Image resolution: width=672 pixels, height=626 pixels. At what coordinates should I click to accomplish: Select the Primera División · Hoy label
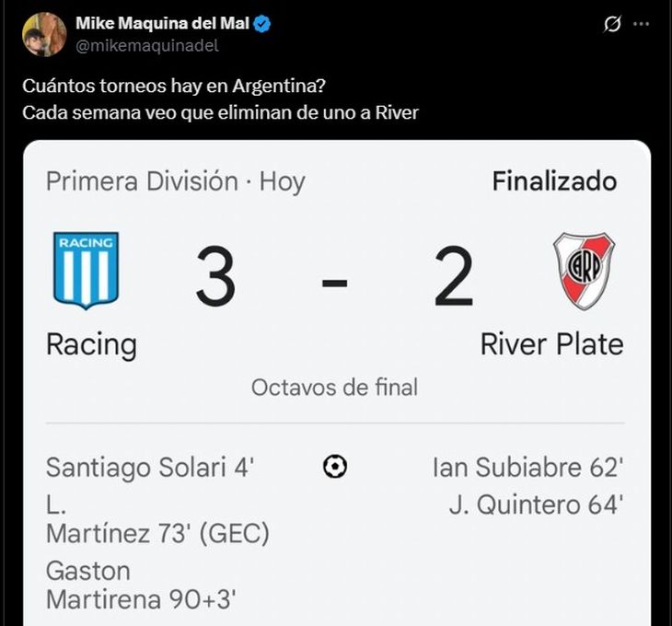pos(175,181)
